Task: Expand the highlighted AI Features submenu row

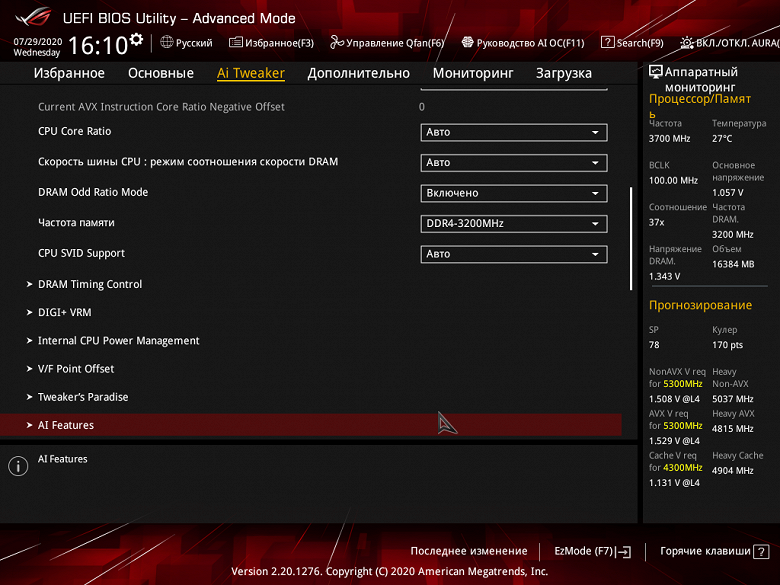Action: click(311, 425)
